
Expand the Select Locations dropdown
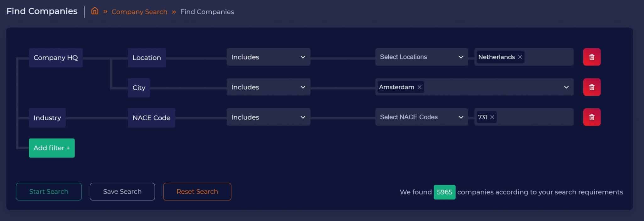click(421, 57)
